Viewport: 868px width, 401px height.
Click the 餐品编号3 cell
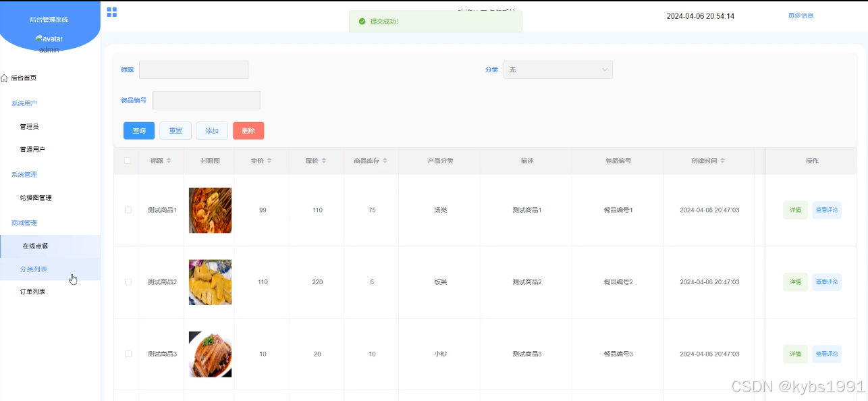[618, 354]
